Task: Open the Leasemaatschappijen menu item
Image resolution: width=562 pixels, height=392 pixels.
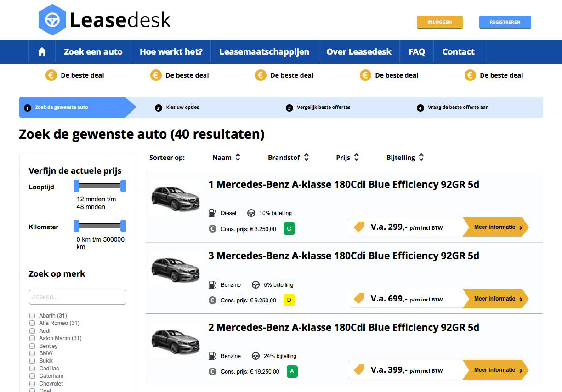Action: pyautogui.click(x=264, y=52)
